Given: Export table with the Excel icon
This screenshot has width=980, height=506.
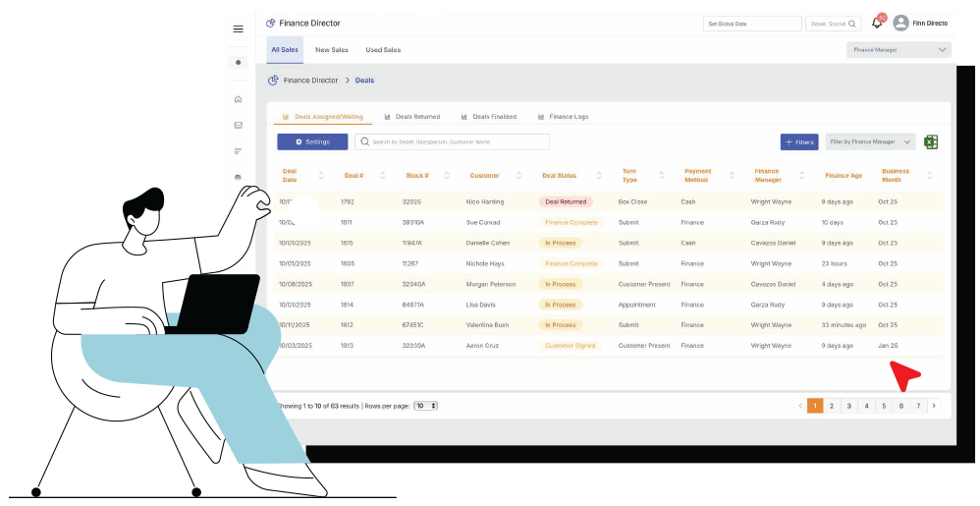Looking at the screenshot, I should tap(931, 142).
